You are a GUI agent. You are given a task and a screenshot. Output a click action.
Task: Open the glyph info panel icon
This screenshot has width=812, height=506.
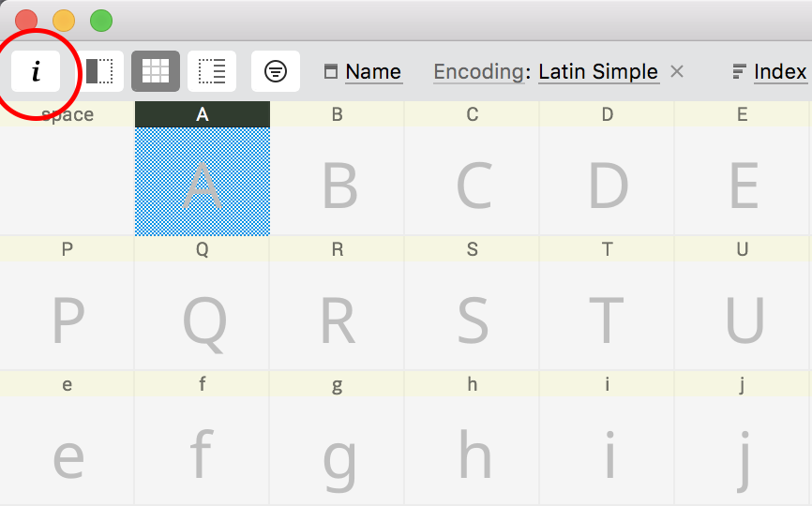click(36, 71)
